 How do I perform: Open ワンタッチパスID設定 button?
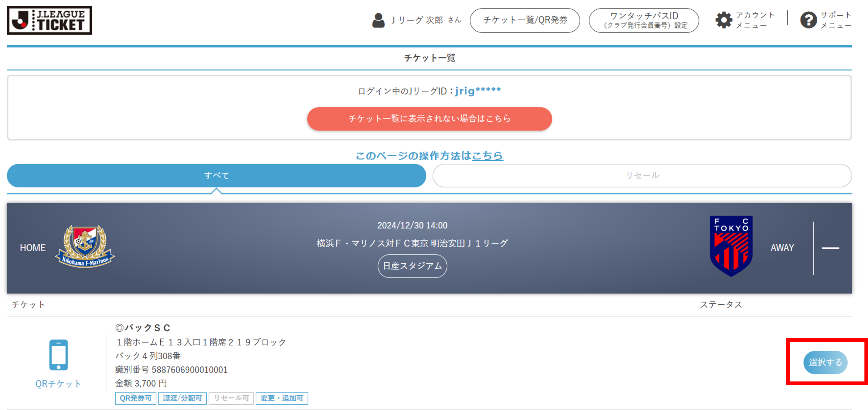point(644,20)
